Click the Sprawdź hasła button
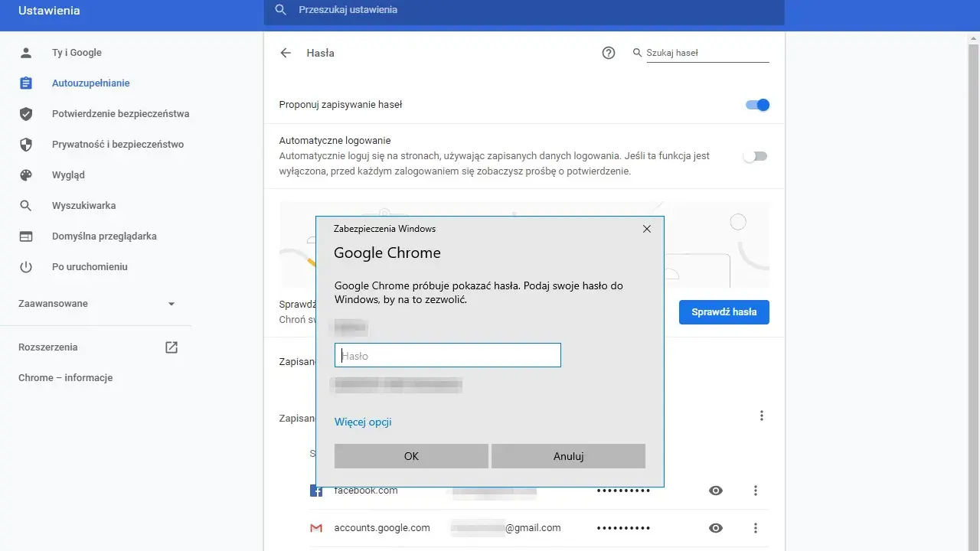Screen dimensions: 980x551 [x=724, y=312]
